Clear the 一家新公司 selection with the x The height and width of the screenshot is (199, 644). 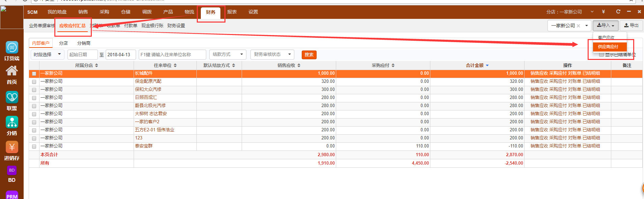579,26
